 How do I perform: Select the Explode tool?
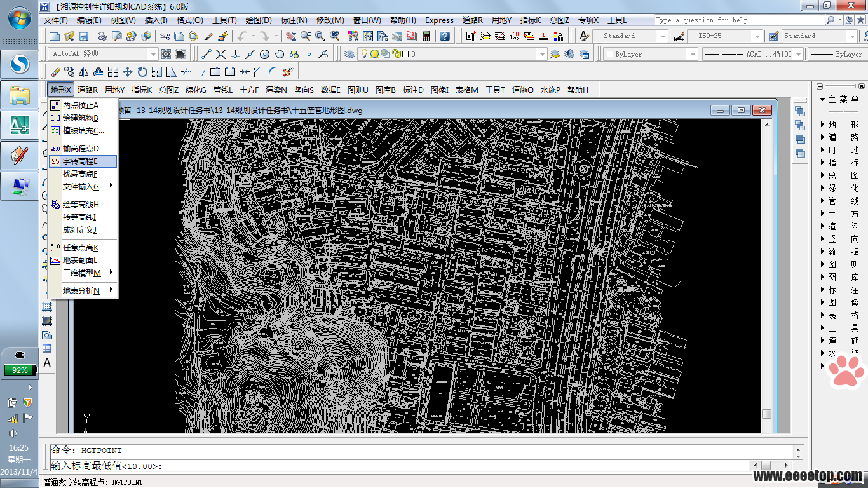288,72
